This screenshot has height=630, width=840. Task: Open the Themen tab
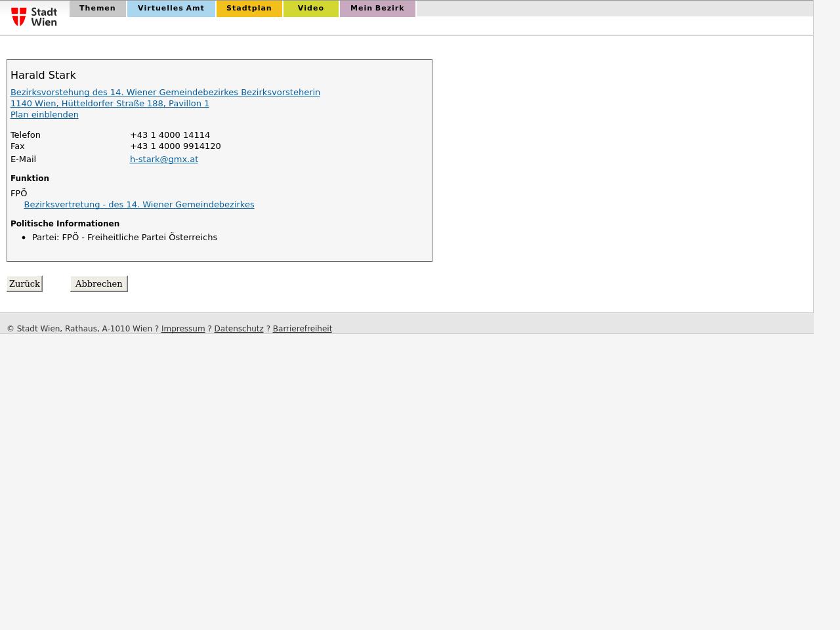[97, 9]
